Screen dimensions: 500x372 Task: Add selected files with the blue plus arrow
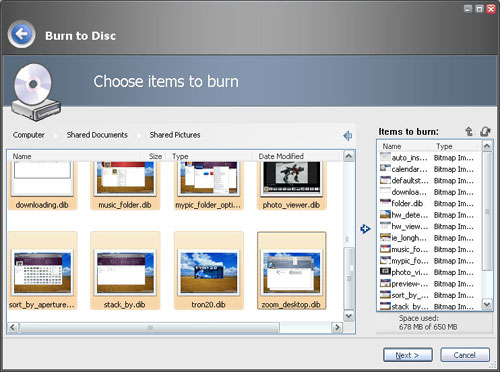click(x=365, y=229)
